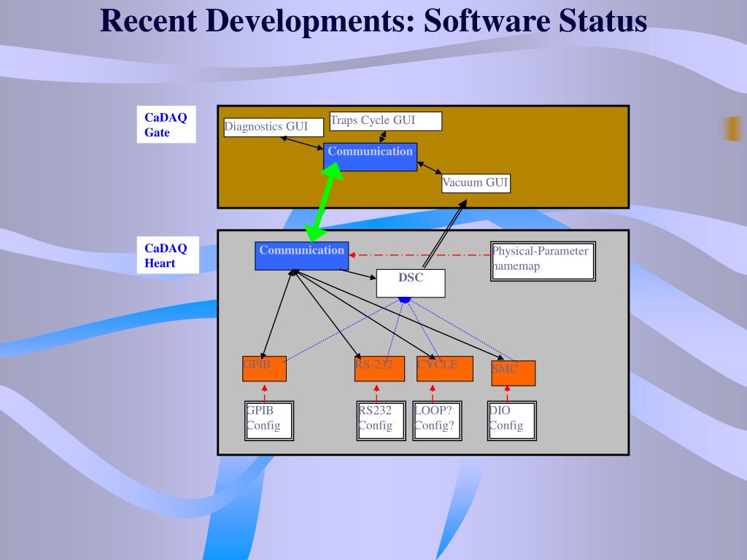Click the Communication box in CaDAQ Heart panel
This screenshot has width=747, height=560.
[x=301, y=256]
